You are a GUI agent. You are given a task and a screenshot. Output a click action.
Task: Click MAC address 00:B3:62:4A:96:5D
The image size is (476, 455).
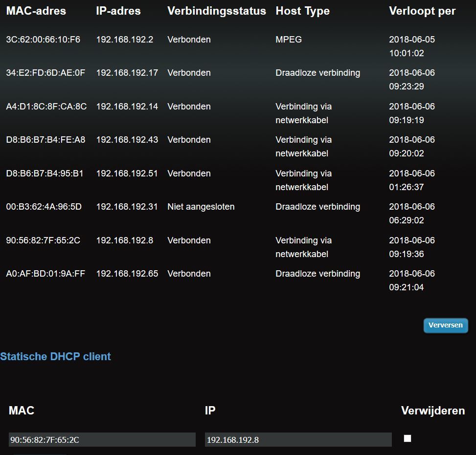pyautogui.click(x=44, y=207)
